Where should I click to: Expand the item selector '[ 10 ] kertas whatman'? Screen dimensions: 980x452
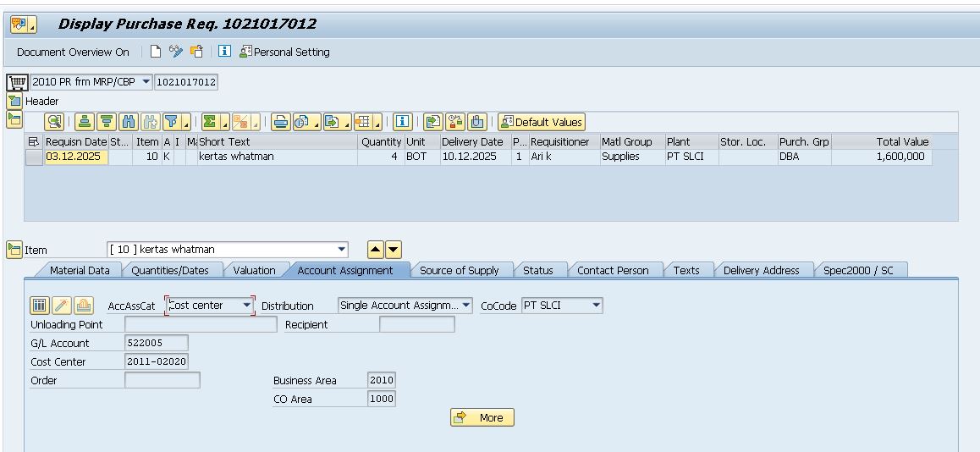pos(342,250)
